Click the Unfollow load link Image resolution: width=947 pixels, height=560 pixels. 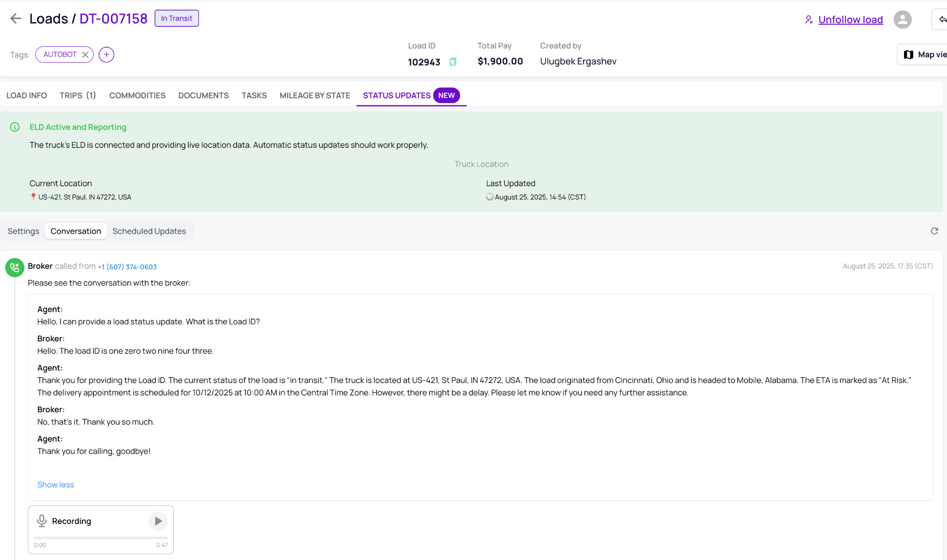point(850,19)
